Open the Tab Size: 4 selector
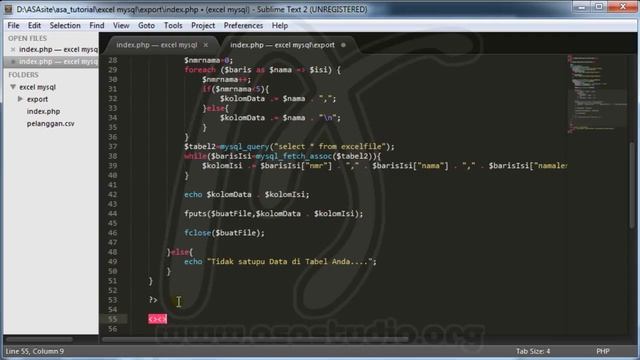 coord(533,351)
